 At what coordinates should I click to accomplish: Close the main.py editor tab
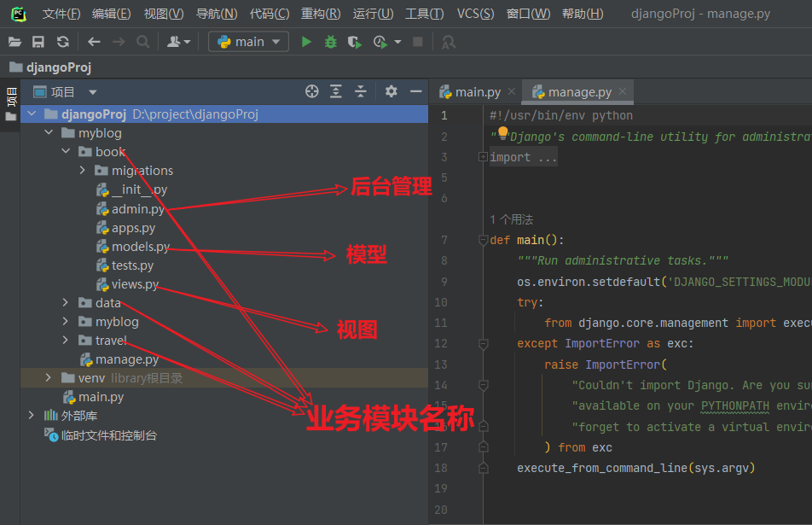pos(512,91)
